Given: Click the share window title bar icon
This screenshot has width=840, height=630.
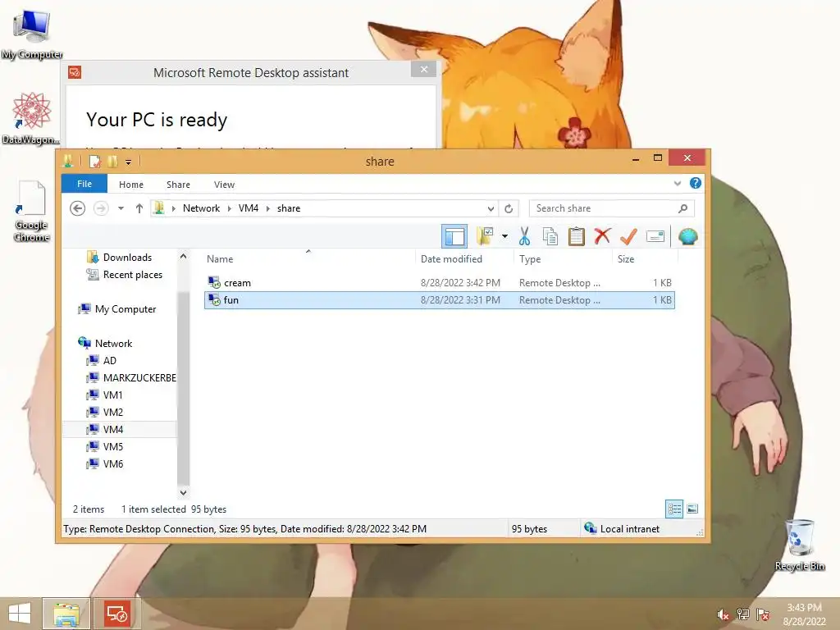Looking at the screenshot, I should pyautogui.click(x=68, y=161).
